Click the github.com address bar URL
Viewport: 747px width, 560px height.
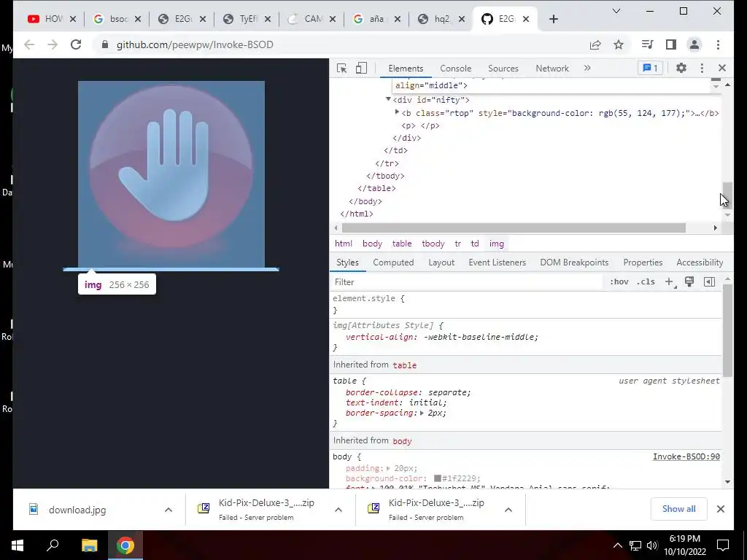click(195, 44)
